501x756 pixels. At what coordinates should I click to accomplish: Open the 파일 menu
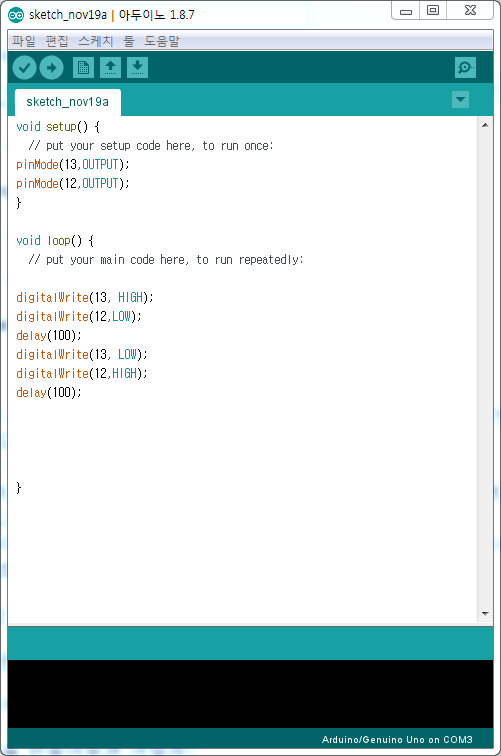click(24, 41)
